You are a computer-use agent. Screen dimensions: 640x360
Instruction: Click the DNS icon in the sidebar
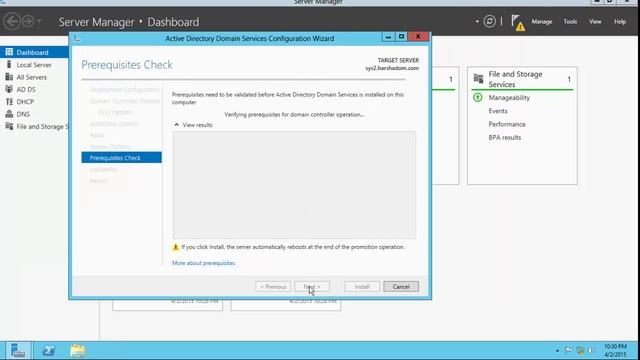(9, 113)
